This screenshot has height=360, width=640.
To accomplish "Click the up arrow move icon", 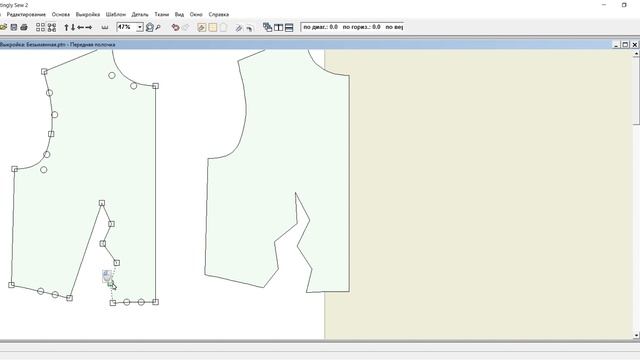I will pyautogui.click(x=66, y=27).
